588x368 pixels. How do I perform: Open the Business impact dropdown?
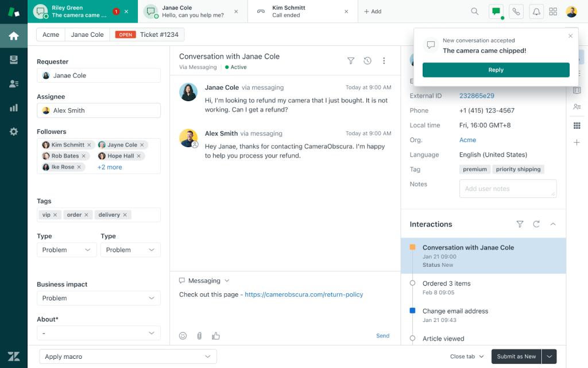click(98, 298)
